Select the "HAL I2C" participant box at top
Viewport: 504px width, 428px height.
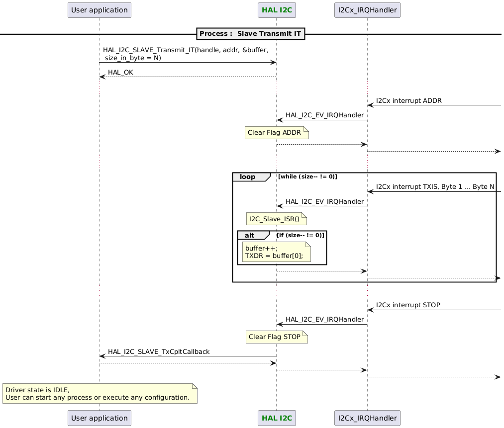coord(277,10)
